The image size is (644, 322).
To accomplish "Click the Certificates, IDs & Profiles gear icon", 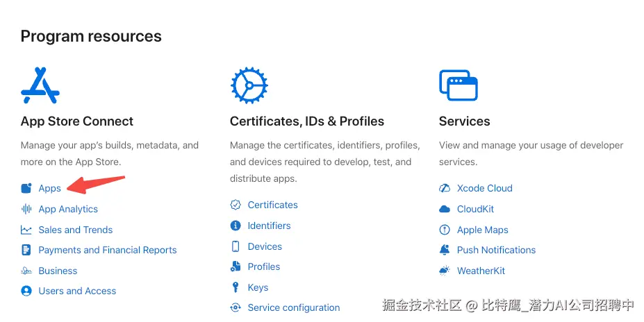I will [249, 85].
